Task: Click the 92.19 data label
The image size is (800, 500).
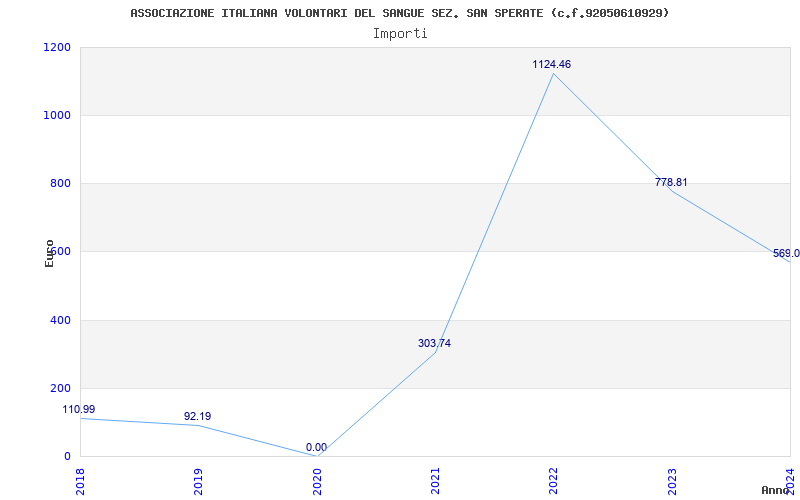Action: [x=197, y=416]
